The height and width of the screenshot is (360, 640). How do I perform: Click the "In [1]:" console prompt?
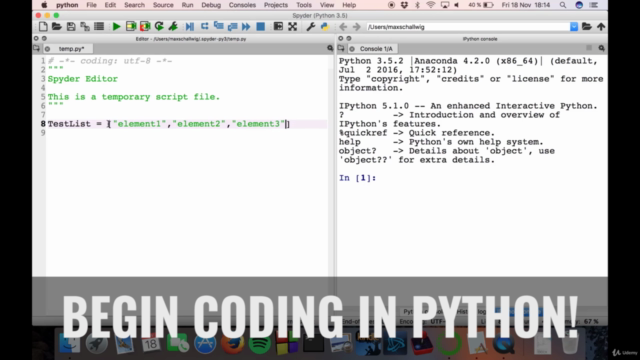point(358,178)
